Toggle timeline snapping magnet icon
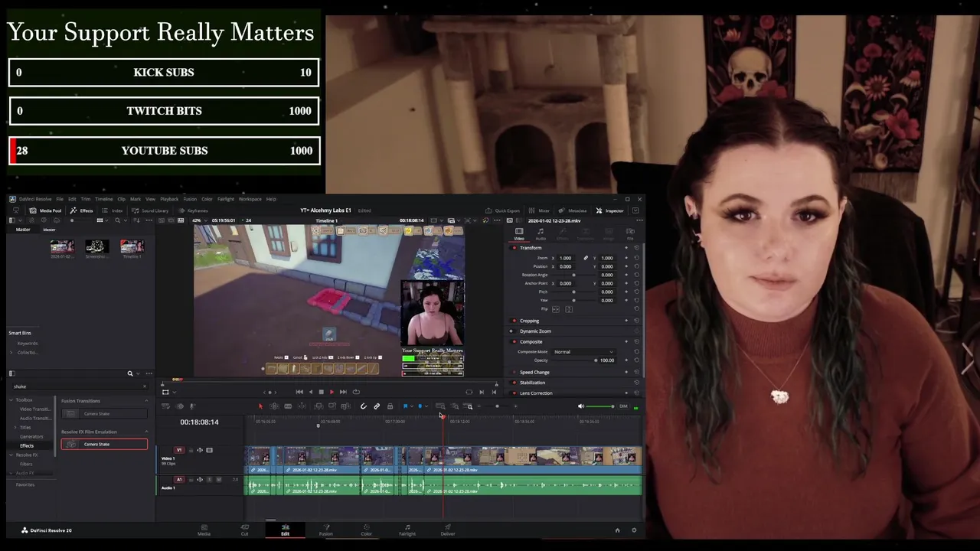Image resolution: width=980 pixels, height=551 pixels. pos(364,406)
